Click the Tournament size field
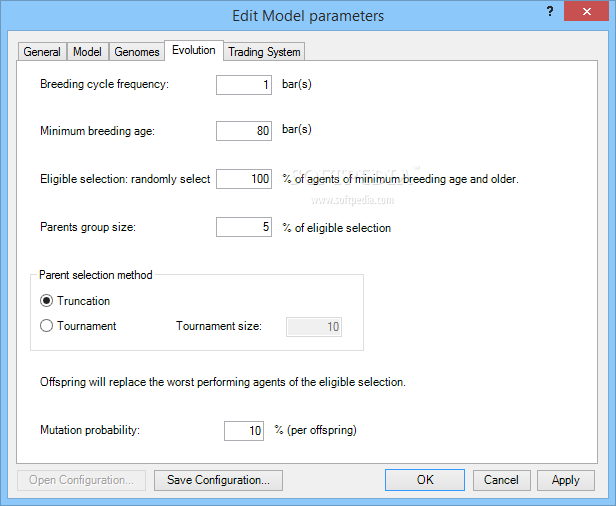The image size is (616, 506). click(x=314, y=327)
